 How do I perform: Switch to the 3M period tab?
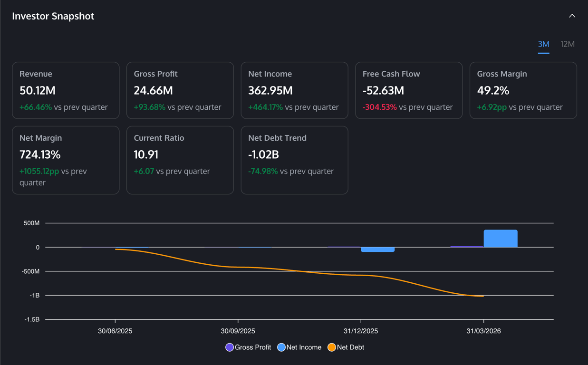point(543,44)
